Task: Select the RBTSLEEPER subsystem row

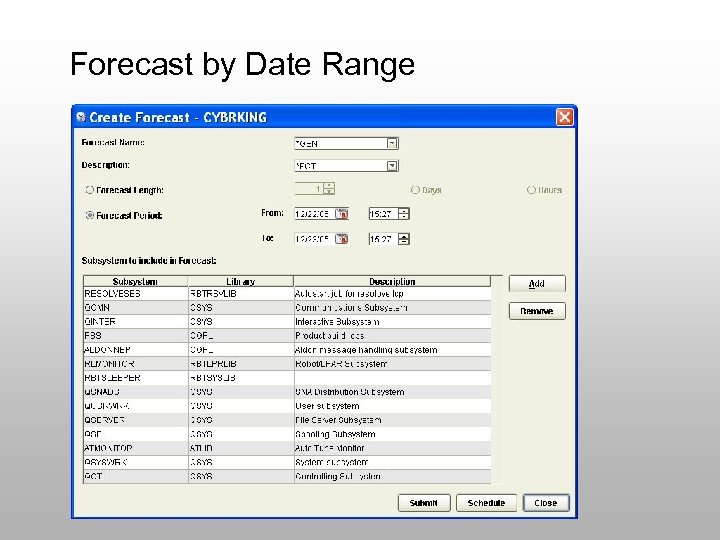Action: click(x=287, y=378)
